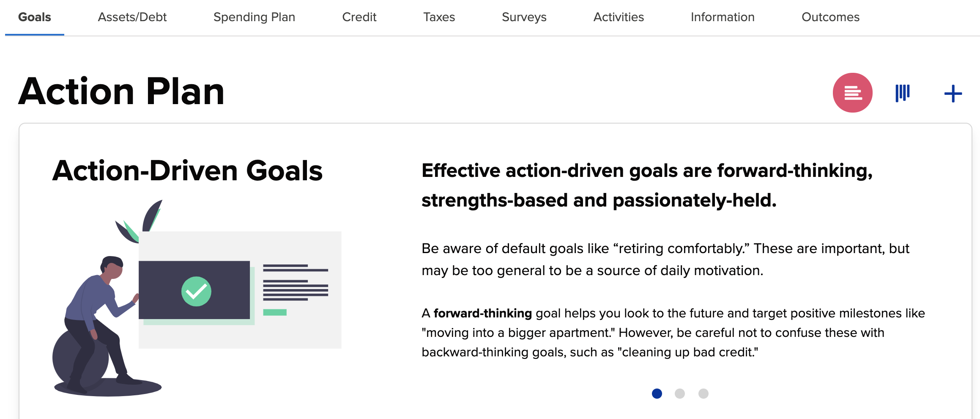Open the Goals tab

pos(35,17)
